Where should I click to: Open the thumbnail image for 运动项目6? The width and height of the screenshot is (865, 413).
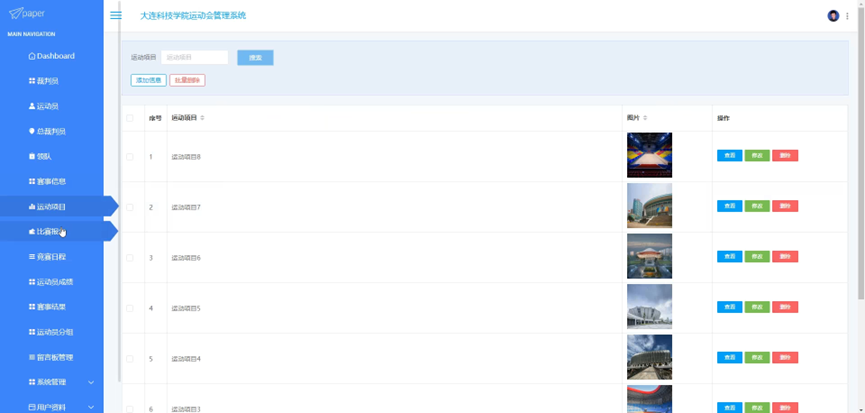(649, 256)
